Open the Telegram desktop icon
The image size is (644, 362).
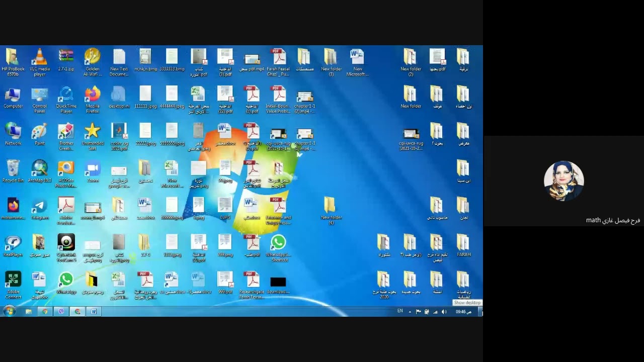point(40,211)
